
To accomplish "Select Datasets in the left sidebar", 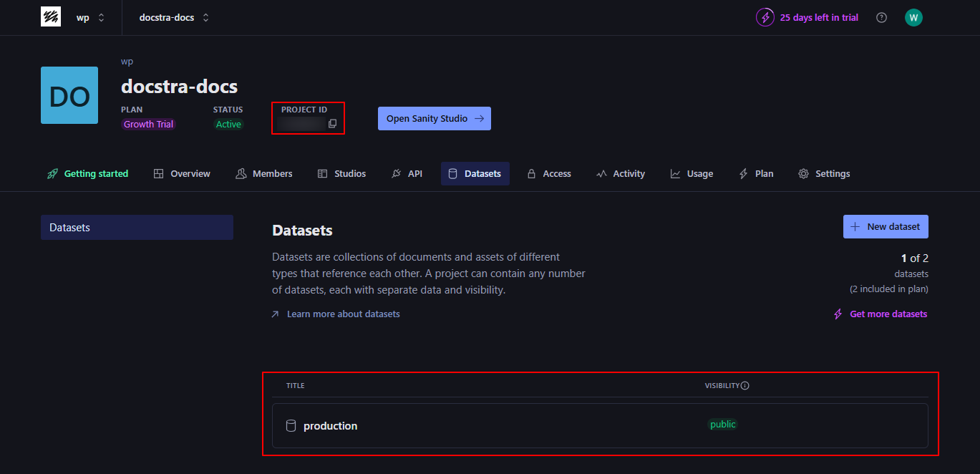I will [137, 228].
